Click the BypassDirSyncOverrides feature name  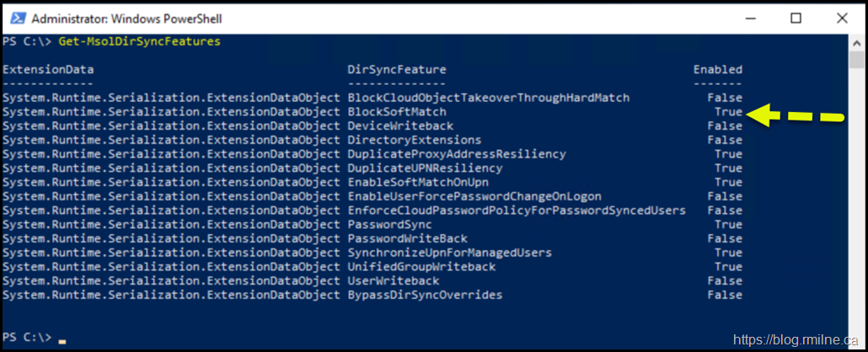pyautogui.click(x=425, y=296)
